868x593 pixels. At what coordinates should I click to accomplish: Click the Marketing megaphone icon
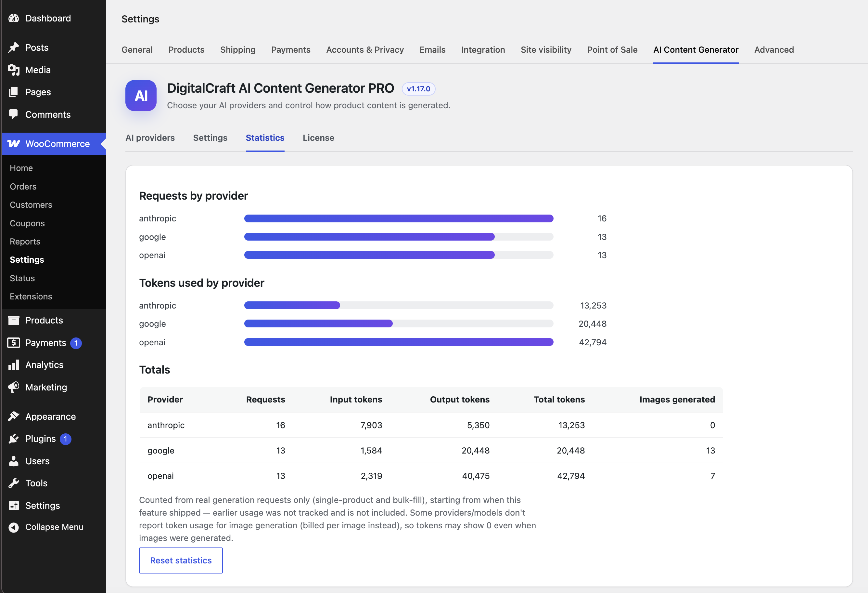[x=14, y=387]
